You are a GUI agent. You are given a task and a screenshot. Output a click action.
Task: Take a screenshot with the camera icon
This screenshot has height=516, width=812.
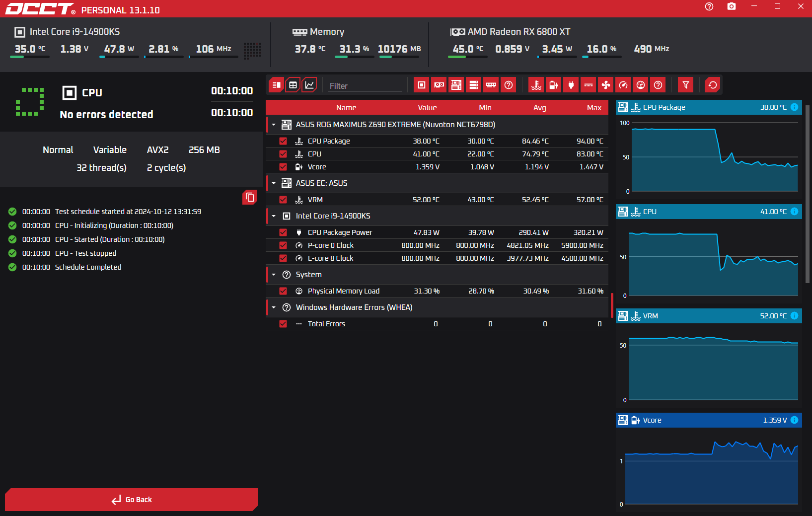click(731, 6)
